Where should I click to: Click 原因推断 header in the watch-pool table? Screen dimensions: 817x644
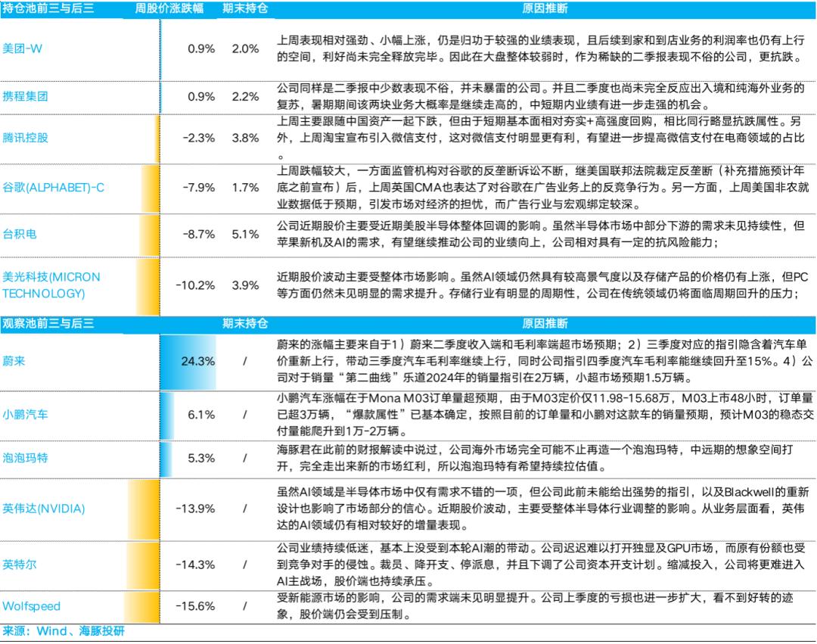(x=545, y=324)
